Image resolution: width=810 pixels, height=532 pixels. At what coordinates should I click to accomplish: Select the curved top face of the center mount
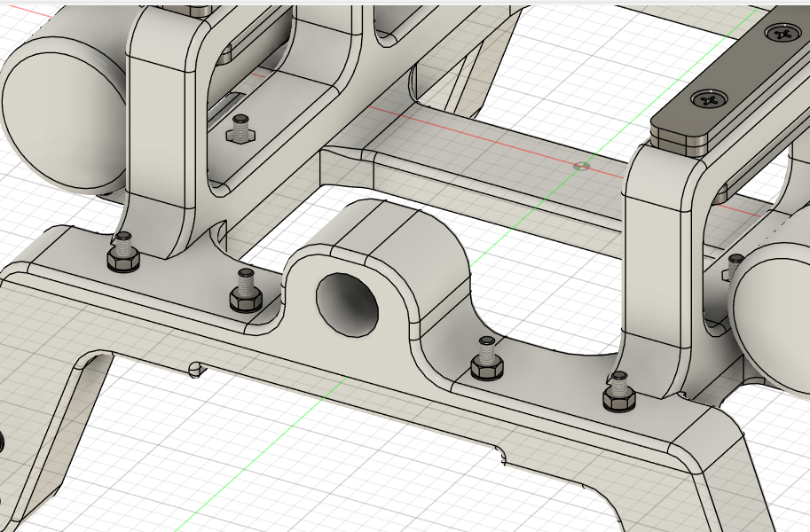tap(383, 230)
